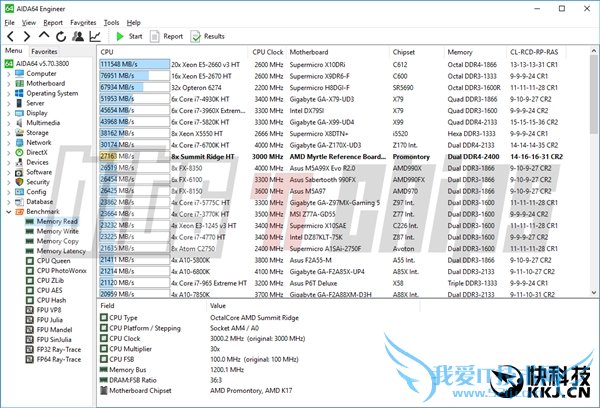
Task: Select the Config icon in tree
Action: (x=19, y=192)
